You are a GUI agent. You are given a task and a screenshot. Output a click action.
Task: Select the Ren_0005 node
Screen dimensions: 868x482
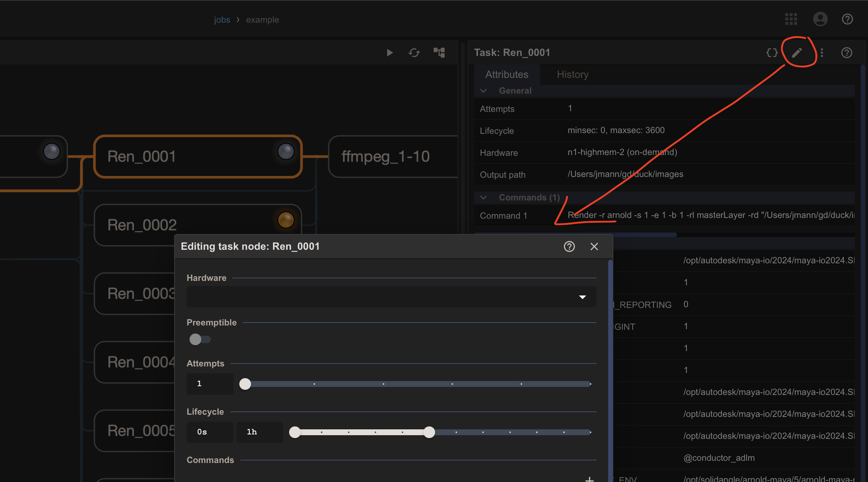[x=135, y=431]
